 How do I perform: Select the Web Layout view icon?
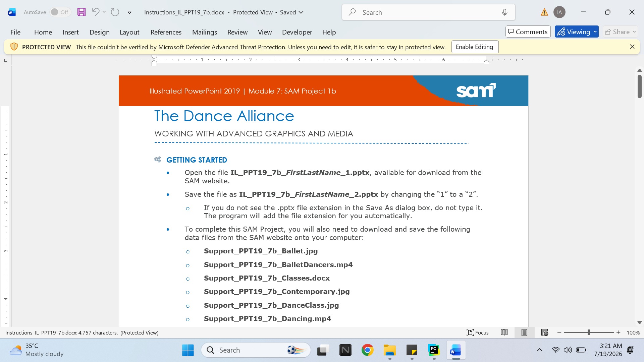(x=544, y=333)
